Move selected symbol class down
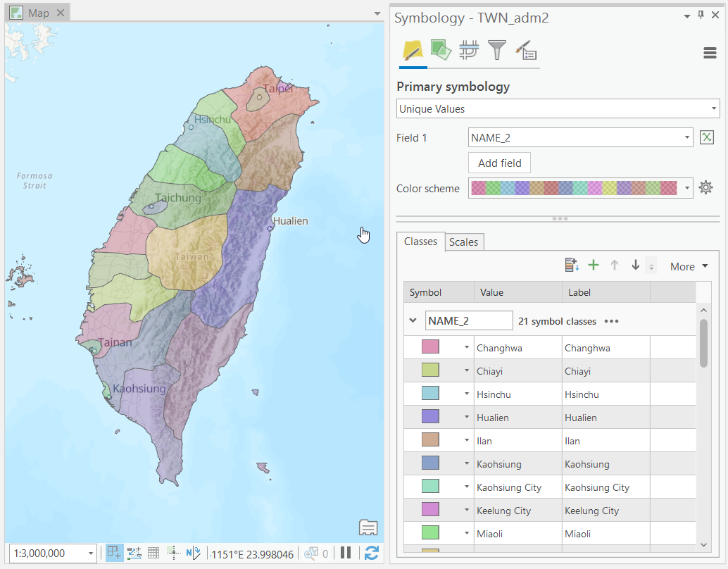 coord(635,265)
